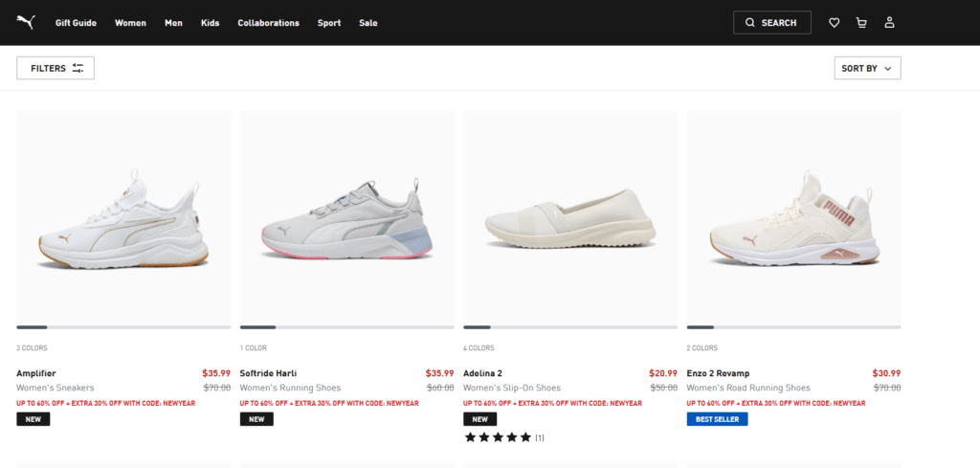Image resolution: width=980 pixels, height=468 pixels.
Task: Open the Women menu
Action: click(x=130, y=23)
